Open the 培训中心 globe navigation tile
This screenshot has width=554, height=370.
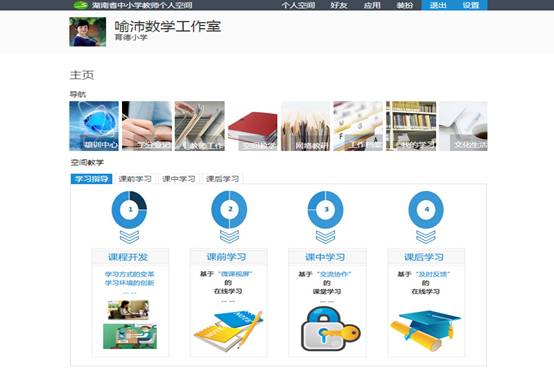tap(94, 126)
